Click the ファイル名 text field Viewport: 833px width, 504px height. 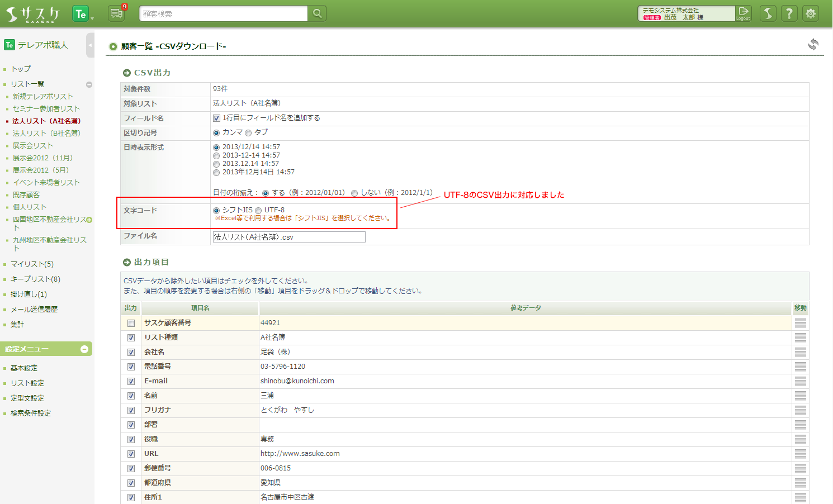click(288, 237)
